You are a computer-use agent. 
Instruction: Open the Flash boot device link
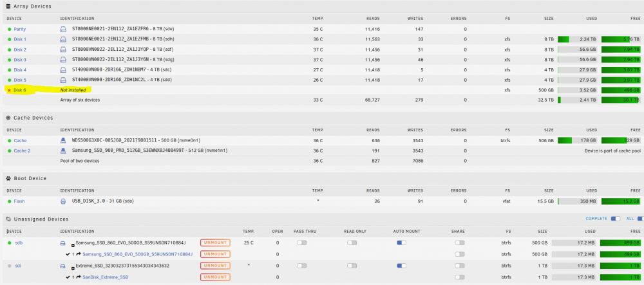[19, 201]
